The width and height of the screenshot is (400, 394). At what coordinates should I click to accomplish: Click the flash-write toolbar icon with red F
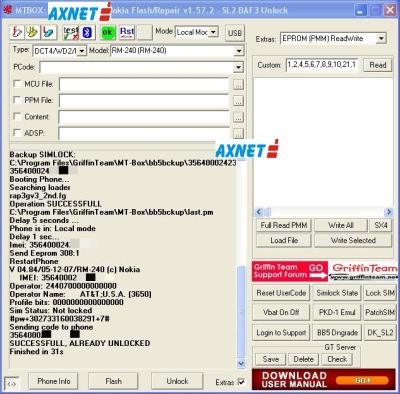coord(18,32)
